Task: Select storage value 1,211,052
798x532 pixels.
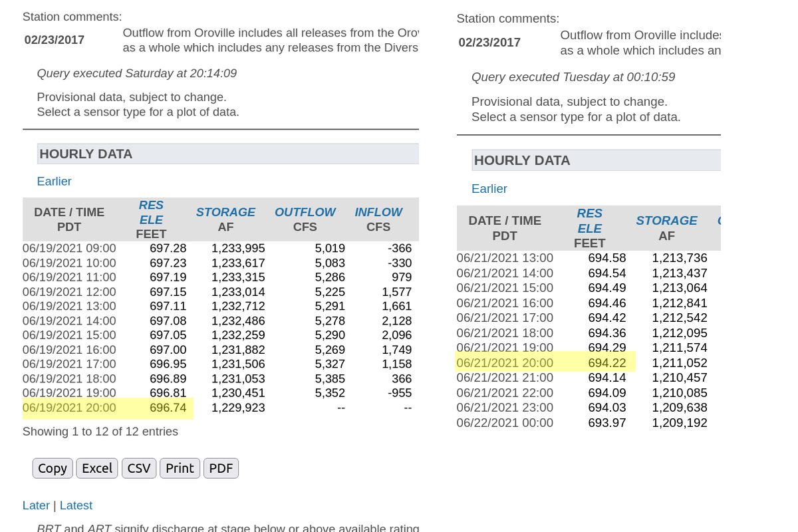Action: [x=680, y=363]
